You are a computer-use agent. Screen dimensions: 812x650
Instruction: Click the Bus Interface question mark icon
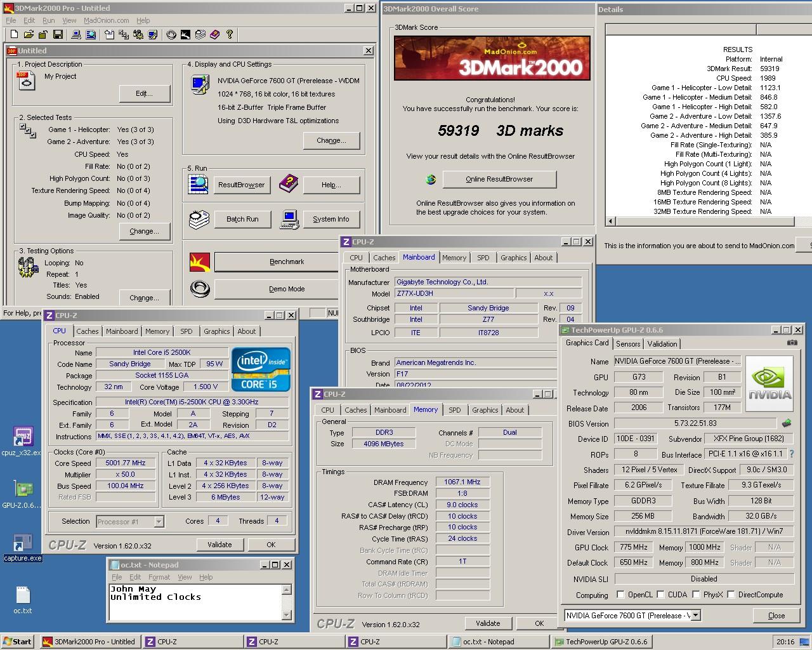point(792,454)
